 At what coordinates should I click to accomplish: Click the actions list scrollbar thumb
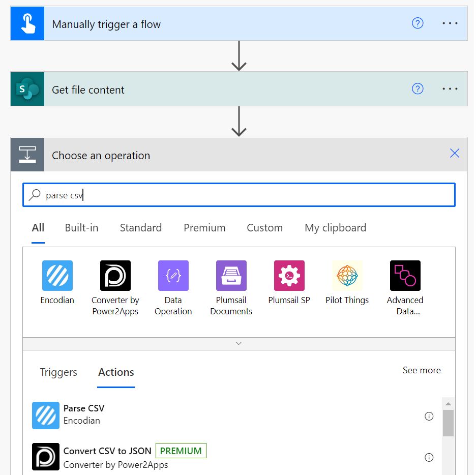click(x=448, y=423)
